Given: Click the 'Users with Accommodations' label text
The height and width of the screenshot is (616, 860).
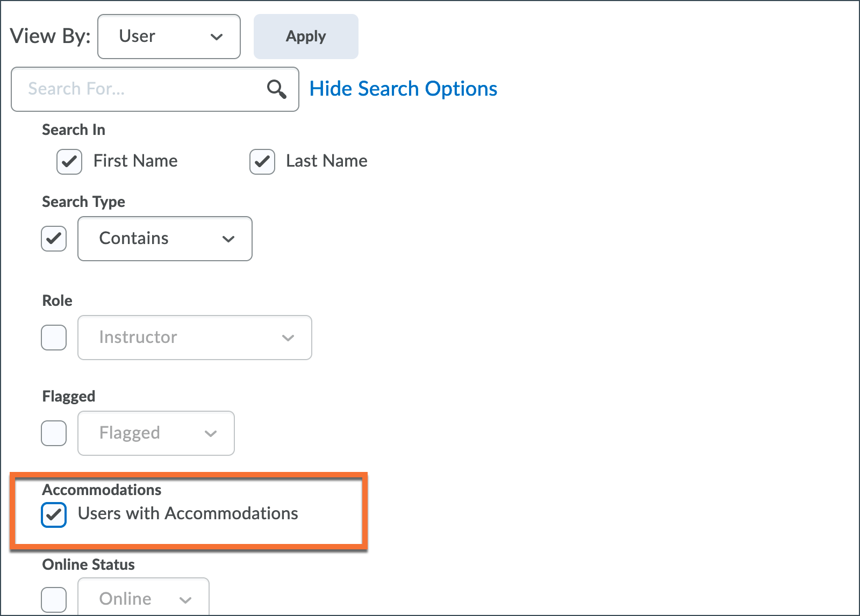Looking at the screenshot, I should point(188,514).
